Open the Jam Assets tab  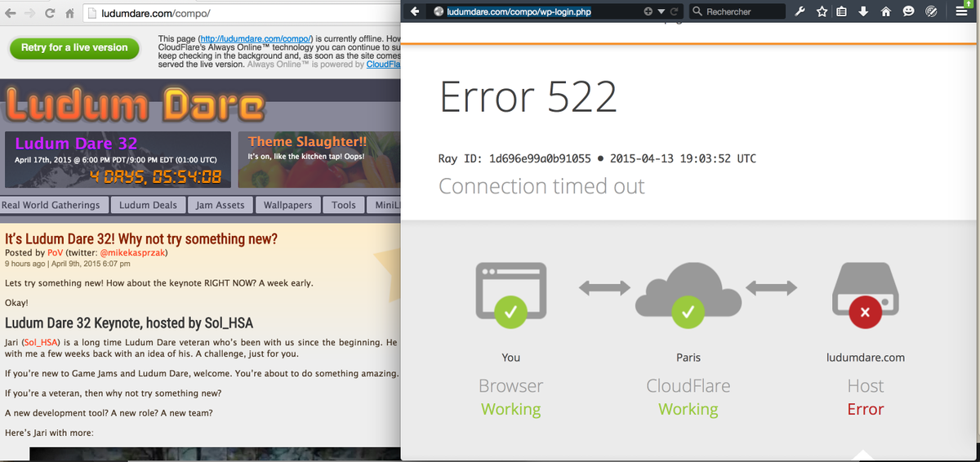(x=220, y=205)
